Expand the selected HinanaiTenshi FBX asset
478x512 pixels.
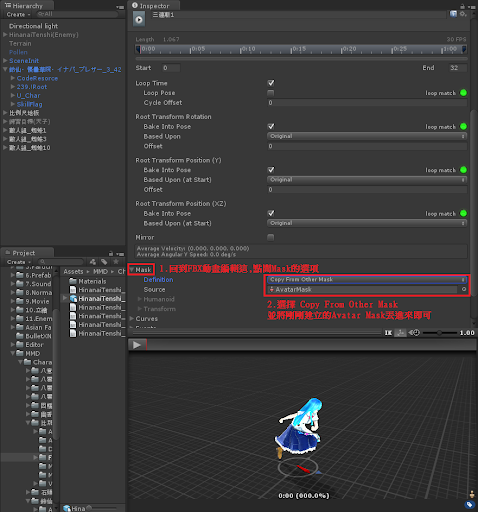coord(65,298)
